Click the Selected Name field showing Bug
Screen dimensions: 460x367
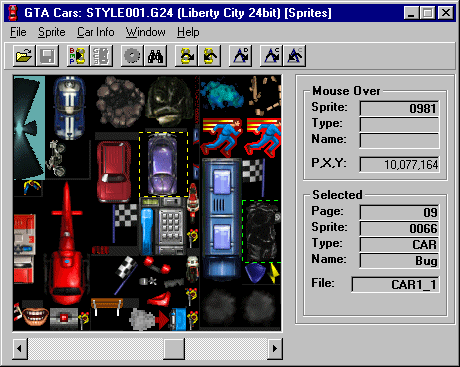tap(399, 260)
